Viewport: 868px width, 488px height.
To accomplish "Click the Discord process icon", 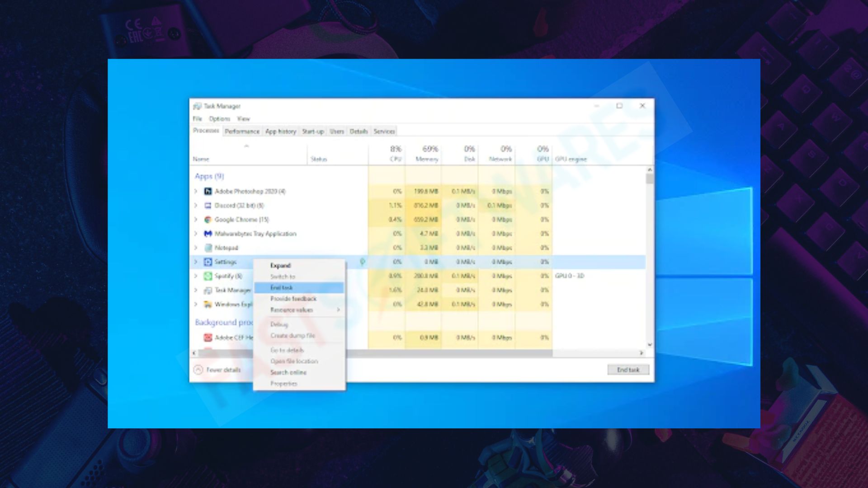I will point(208,206).
